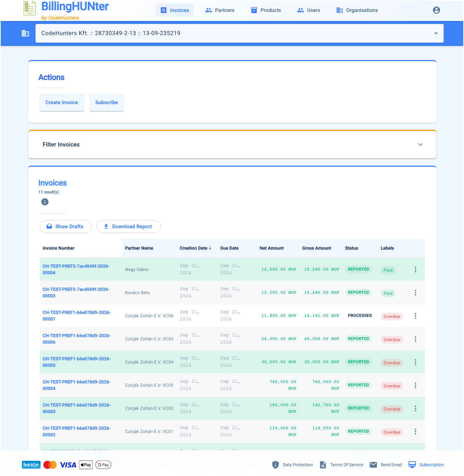464x476 pixels.
Task: Click the BillingHUNter logo icon
Action: click(x=30, y=8)
